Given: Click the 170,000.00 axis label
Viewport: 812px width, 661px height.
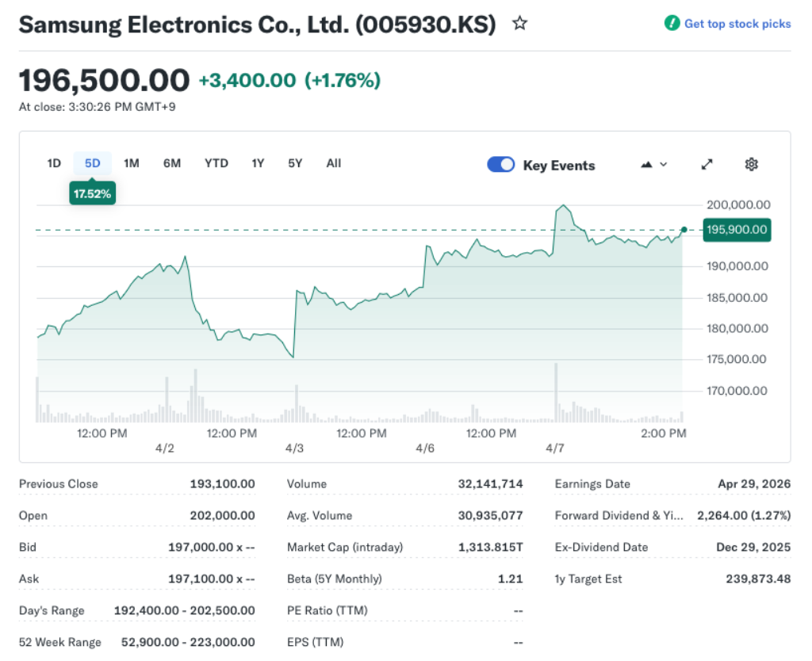Looking at the screenshot, I should [737, 391].
